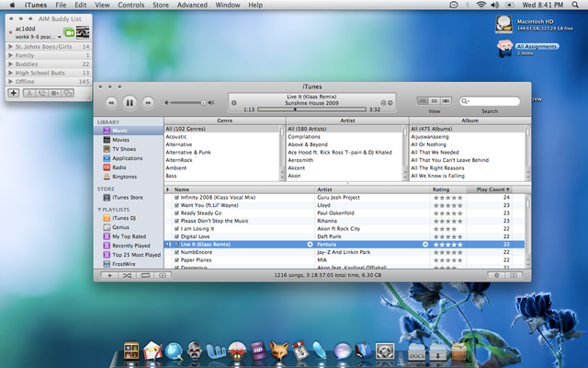Expand the Family group in buddy list
Viewport: 588px width, 368px height.
[10, 55]
